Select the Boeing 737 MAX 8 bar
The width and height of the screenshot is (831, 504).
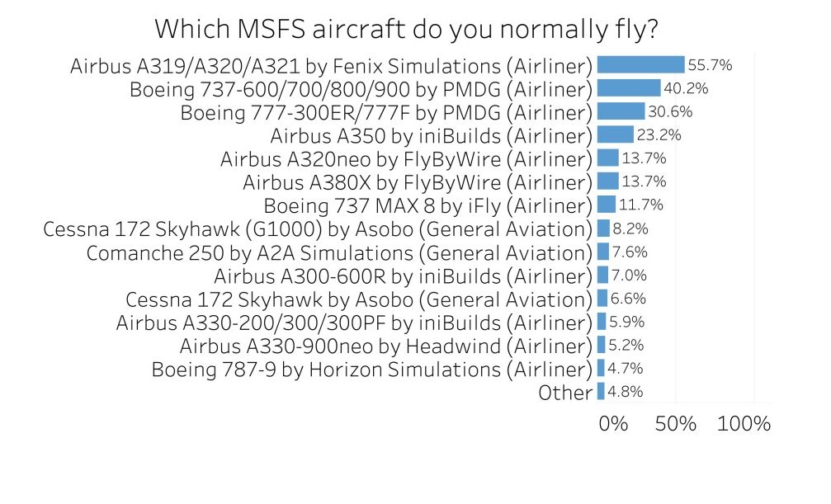[x=606, y=205]
